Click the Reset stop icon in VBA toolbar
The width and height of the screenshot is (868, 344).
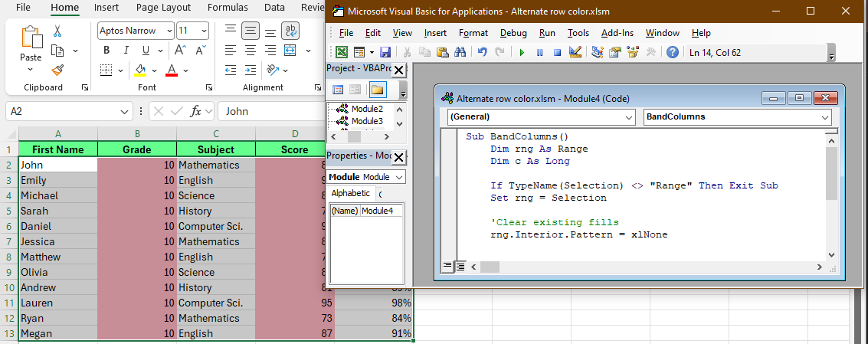pos(558,53)
